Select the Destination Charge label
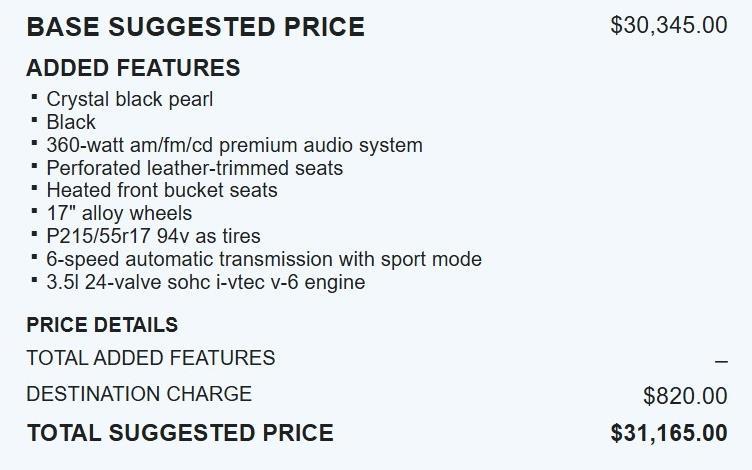This screenshot has width=752, height=470. (139, 394)
